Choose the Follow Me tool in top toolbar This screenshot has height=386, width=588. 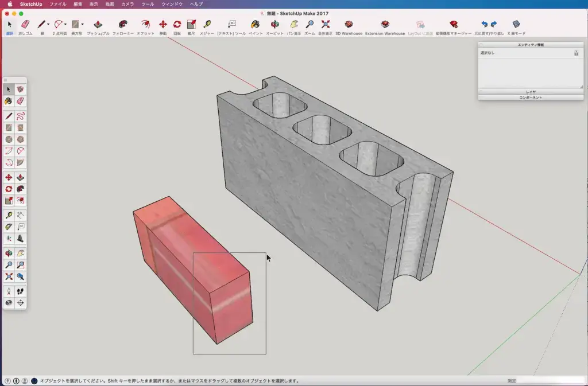point(123,25)
